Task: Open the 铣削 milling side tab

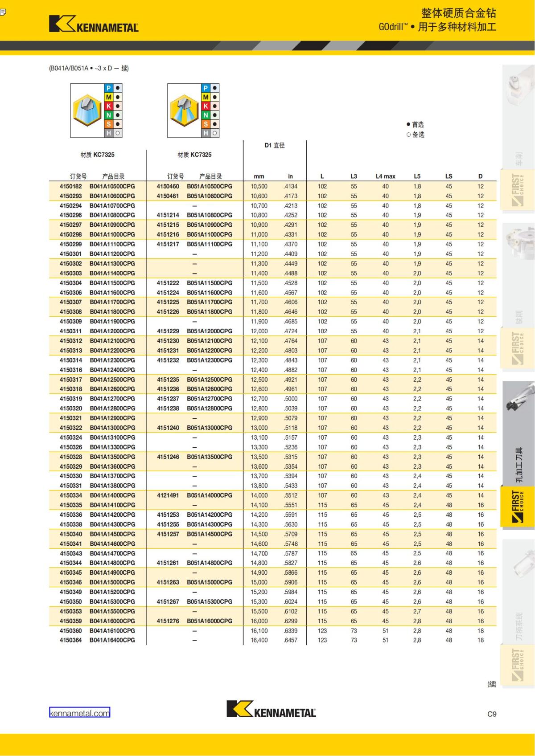Action: click(519, 275)
